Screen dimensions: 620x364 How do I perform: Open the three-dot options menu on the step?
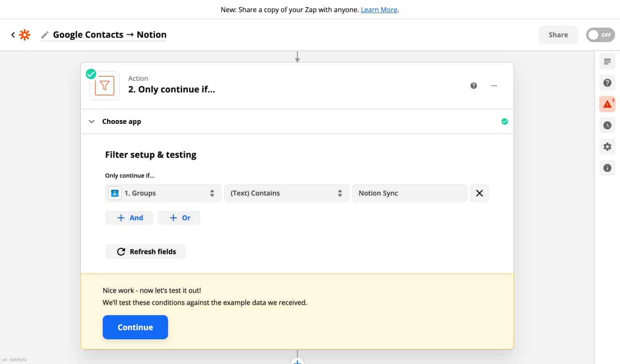tap(494, 85)
